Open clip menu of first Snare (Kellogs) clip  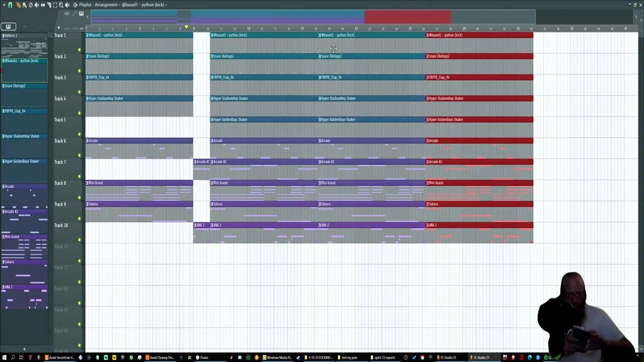(87, 56)
